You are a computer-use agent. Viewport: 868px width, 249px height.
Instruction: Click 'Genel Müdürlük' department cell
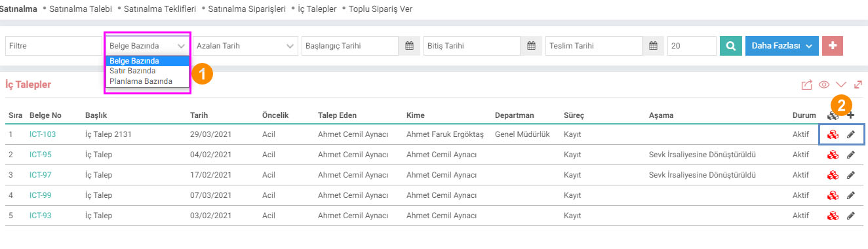click(523, 134)
